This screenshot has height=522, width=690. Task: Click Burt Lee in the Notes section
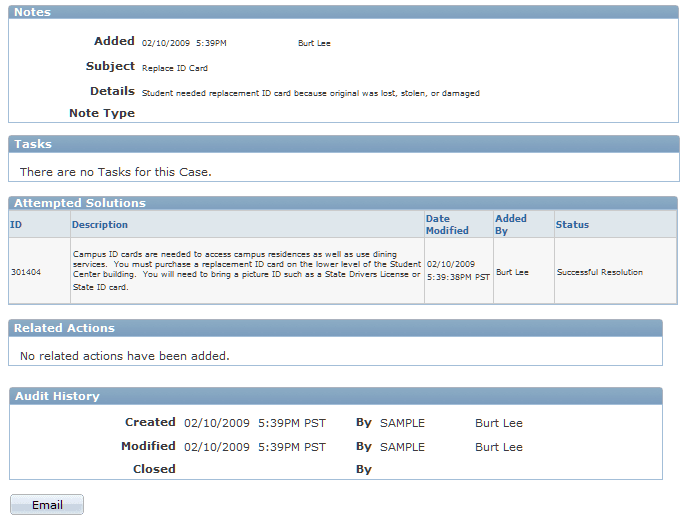click(314, 43)
